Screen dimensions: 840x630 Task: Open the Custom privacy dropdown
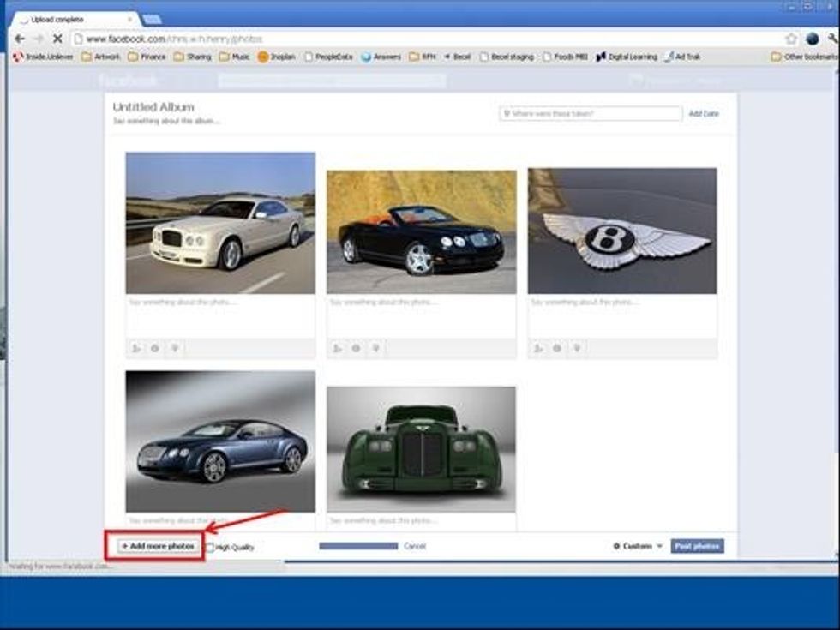pos(638,546)
